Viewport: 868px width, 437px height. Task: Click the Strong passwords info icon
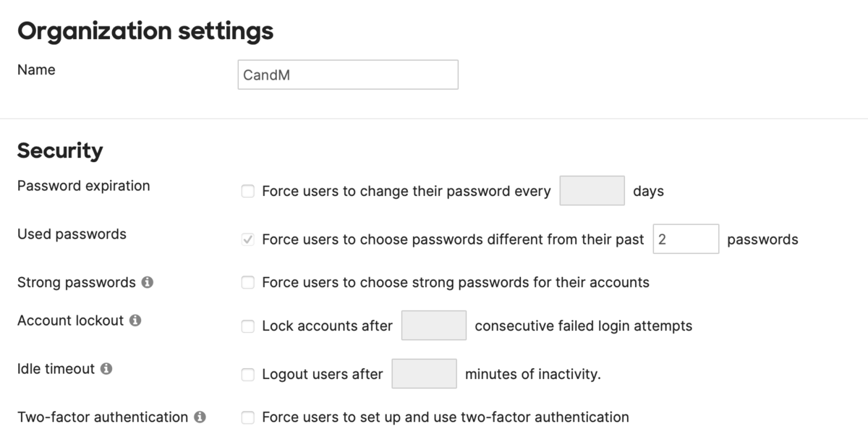coord(148,282)
